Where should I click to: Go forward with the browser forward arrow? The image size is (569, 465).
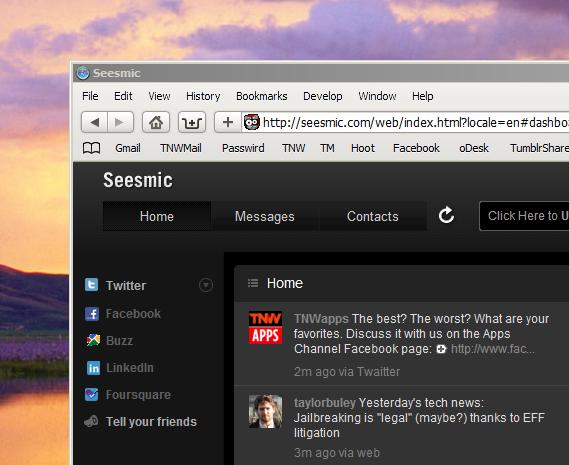pos(120,122)
